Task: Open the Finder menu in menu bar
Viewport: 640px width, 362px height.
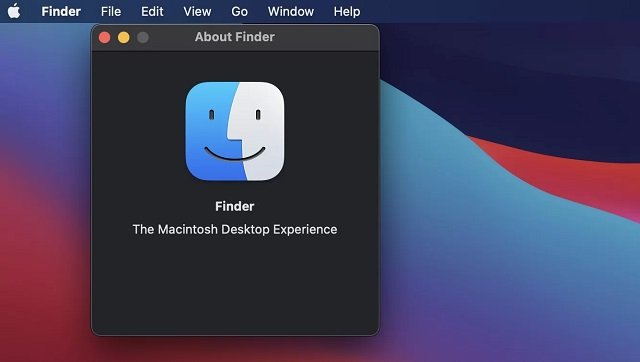Action: click(61, 11)
